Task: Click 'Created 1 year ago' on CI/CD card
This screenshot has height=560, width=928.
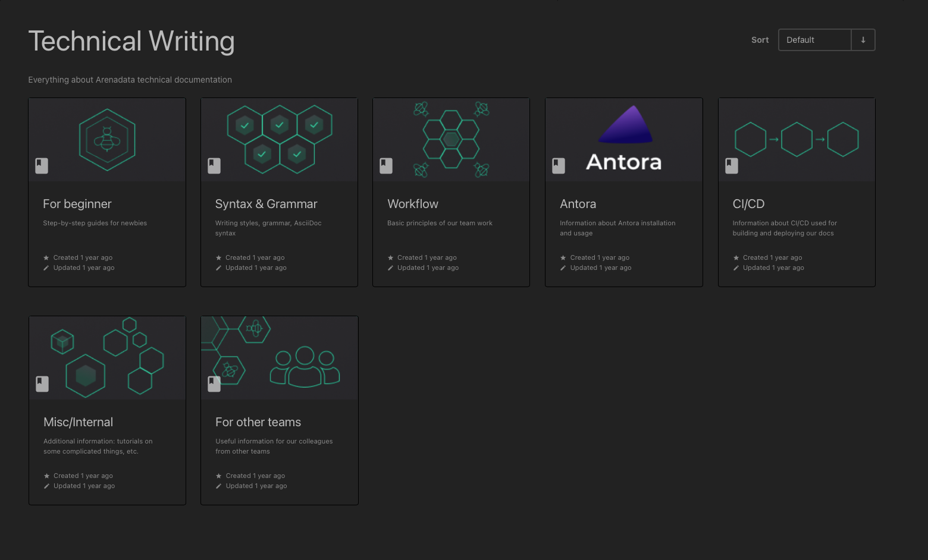Action: pos(773,258)
